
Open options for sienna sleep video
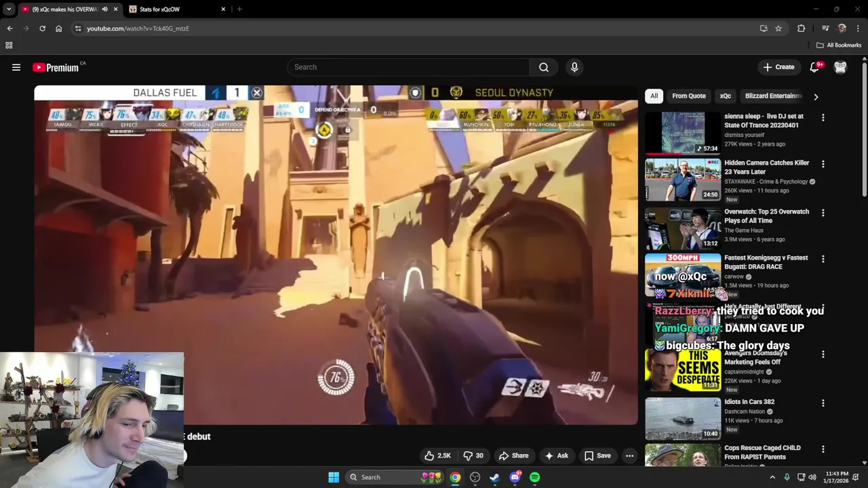[x=823, y=117]
